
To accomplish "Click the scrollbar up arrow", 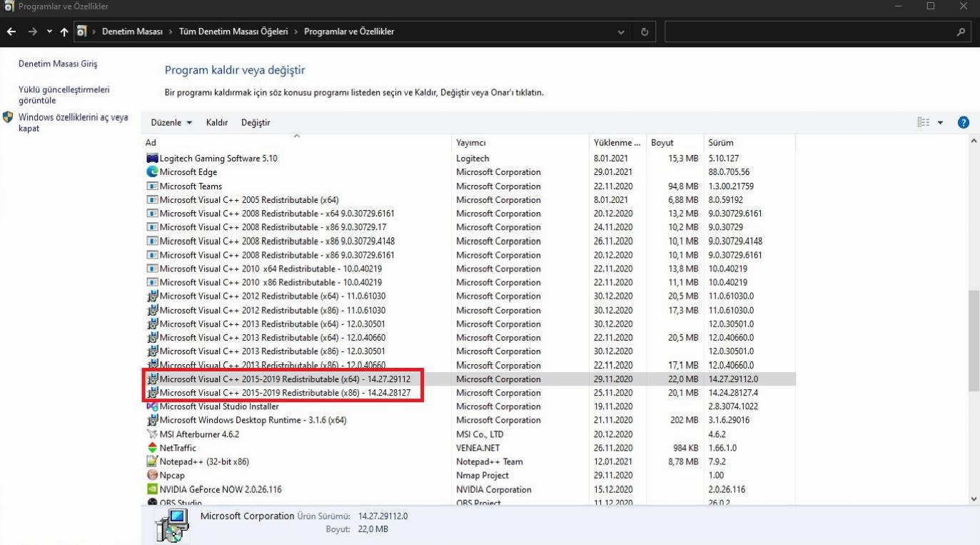I will point(974,142).
